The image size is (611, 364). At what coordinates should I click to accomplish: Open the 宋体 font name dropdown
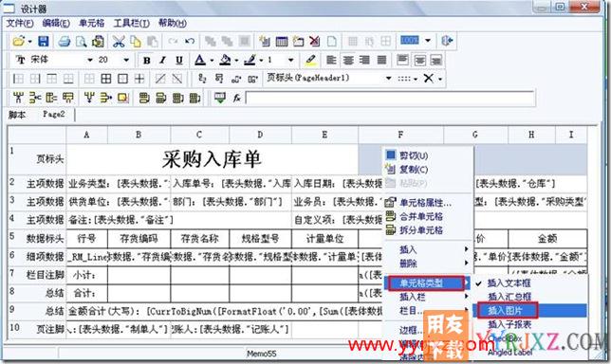[x=90, y=60]
